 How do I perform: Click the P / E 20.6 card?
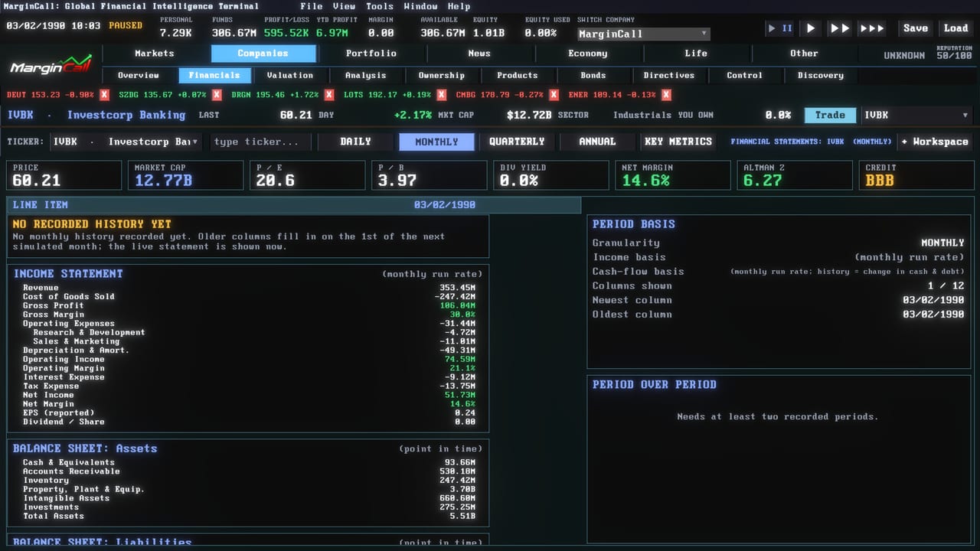pyautogui.click(x=308, y=175)
